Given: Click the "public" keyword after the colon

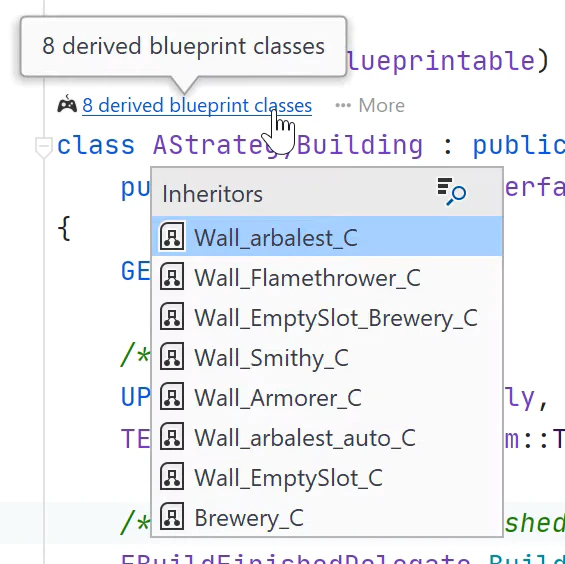Looking at the screenshot, I should (x=519, y=146).
